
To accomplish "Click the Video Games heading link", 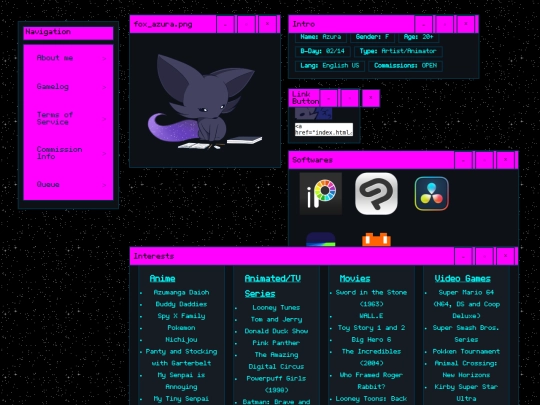I will click(x=463, y=279).
